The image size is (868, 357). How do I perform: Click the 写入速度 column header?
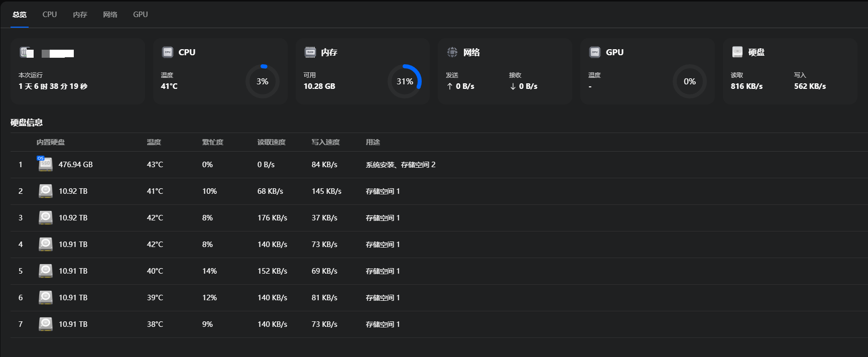point(326,142)
